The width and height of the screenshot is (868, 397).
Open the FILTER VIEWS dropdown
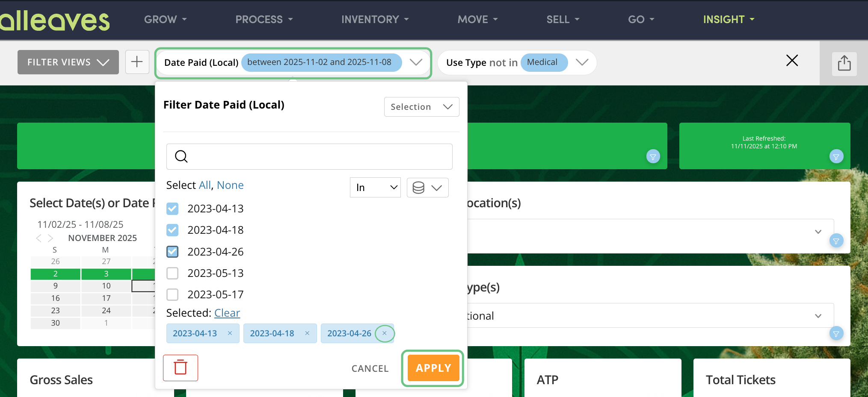tap(68, 62)
